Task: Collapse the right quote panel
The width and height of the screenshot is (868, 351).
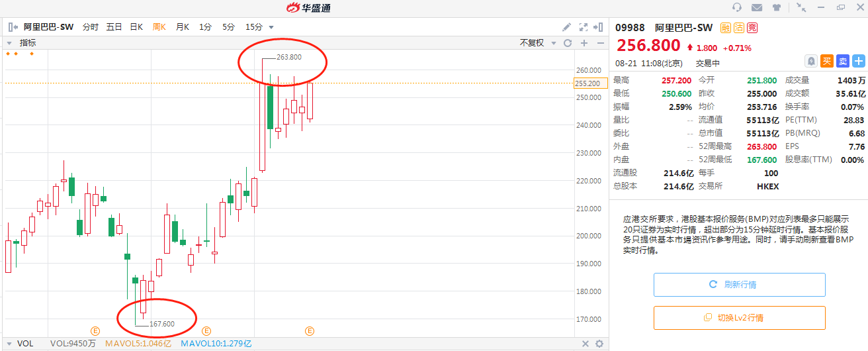Action: (598, 27)
